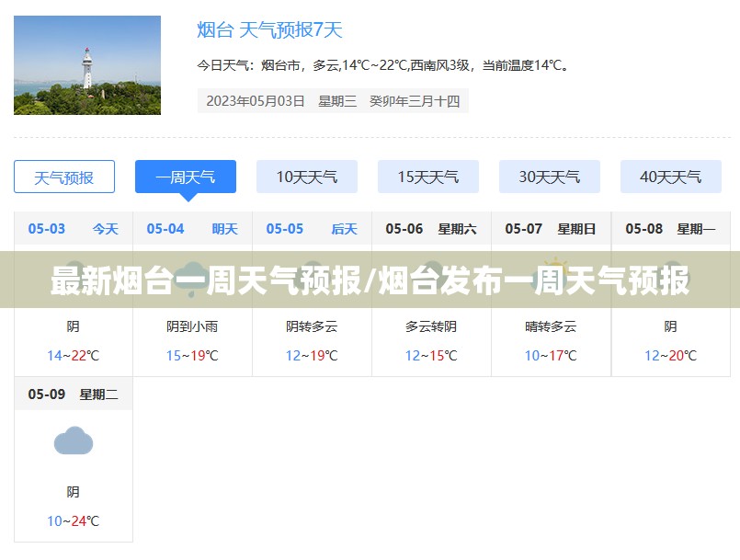The height and width of the screenshot is (560, 740).
Task: Click the 12~20℃ temperature value
Action: [x=671, y=356]
